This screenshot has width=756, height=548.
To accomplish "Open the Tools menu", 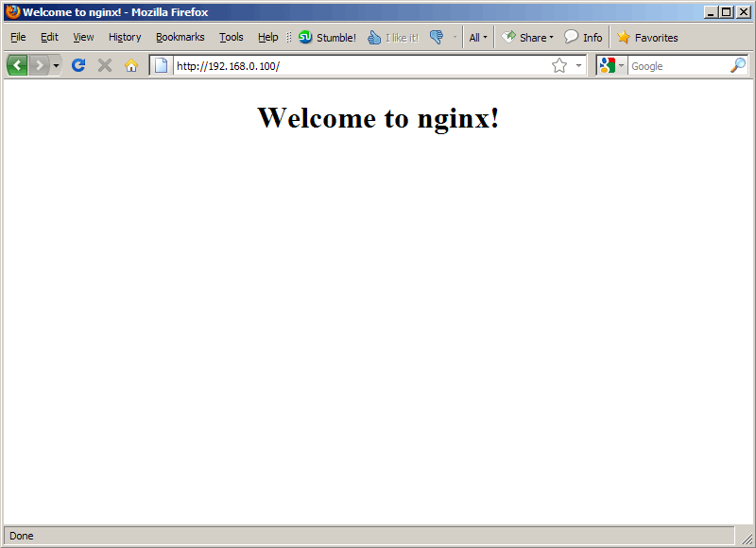I will click(231, 37).
